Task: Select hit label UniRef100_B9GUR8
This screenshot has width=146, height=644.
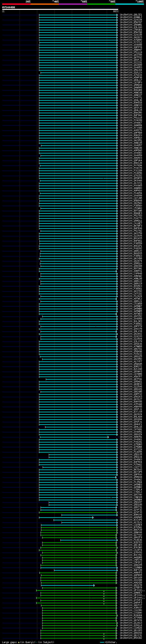Action: coord(131,90)
